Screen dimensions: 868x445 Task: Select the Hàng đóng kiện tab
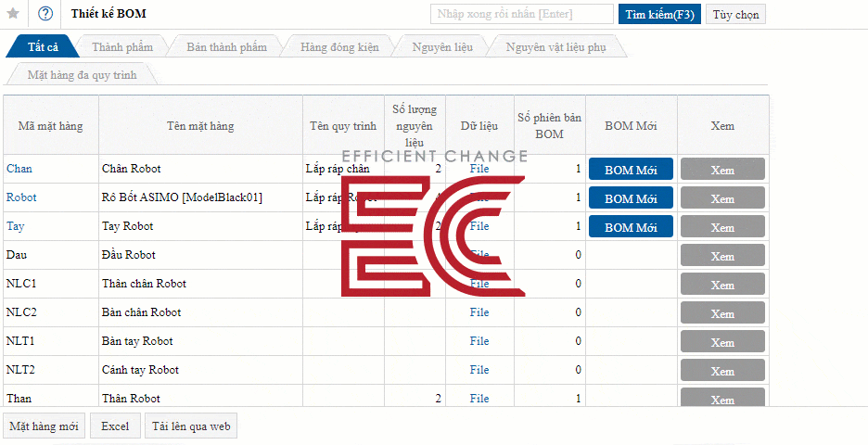pos(339,47)
